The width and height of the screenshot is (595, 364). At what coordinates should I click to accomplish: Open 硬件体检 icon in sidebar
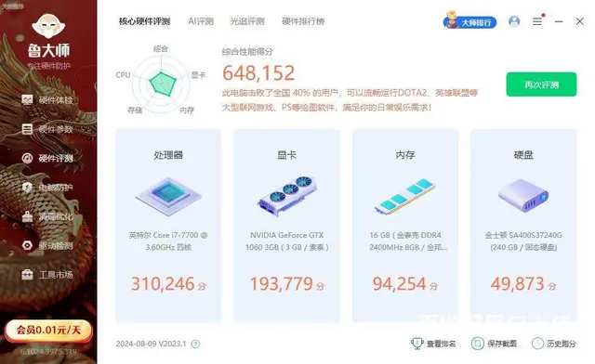(27, 100)
